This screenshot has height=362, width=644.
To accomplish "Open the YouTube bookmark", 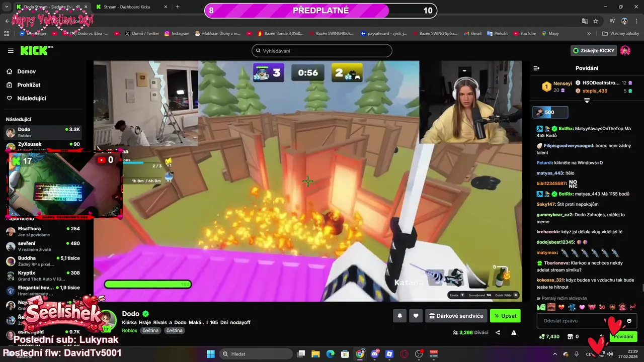I will pos(524,33).
